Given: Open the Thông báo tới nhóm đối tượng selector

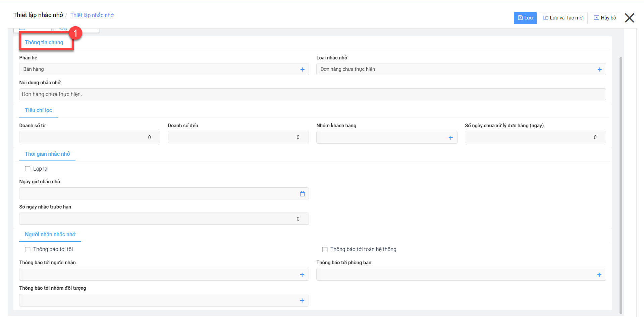Looking at the screenshot, I should [164, 300].
